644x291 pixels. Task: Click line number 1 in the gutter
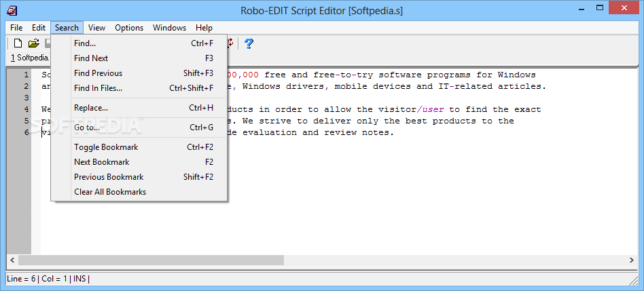pos(26,75)
